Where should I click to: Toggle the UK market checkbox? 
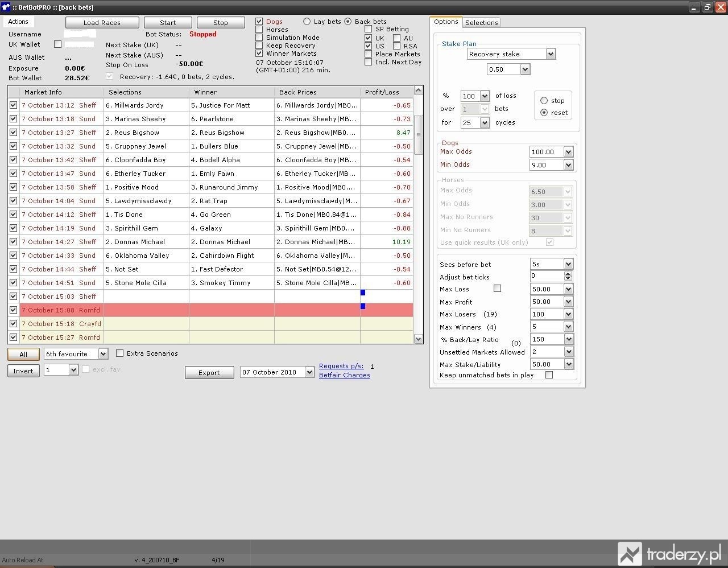pos(369,38)
